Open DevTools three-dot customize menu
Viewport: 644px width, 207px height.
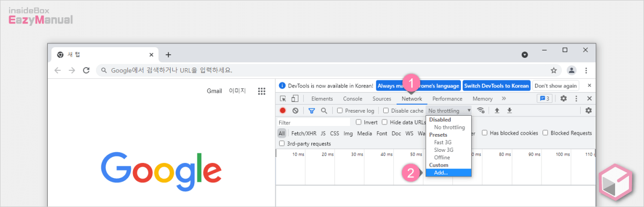pos(576,99)
